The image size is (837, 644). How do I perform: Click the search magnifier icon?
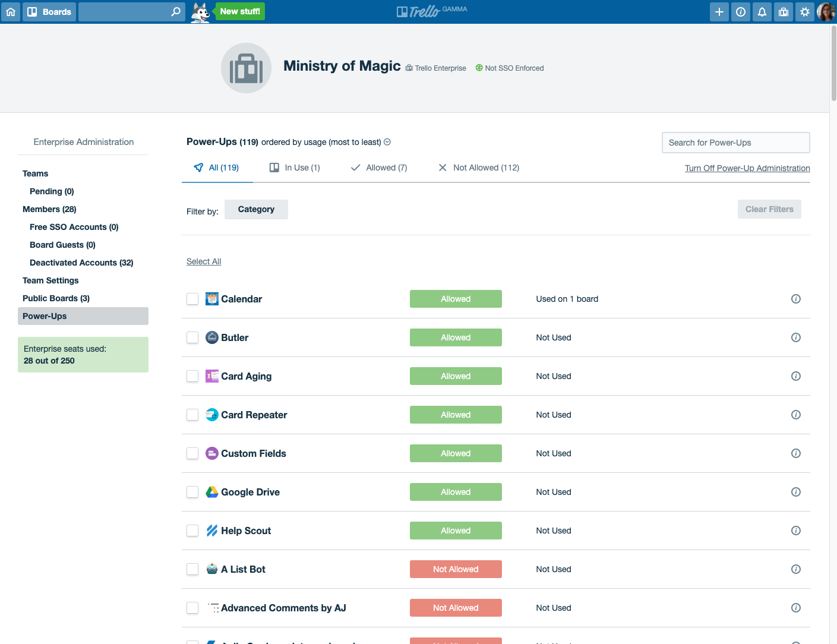(176, 12)
